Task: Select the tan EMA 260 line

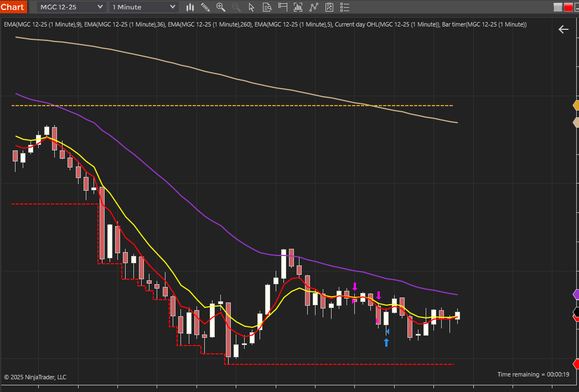Action: (236, 79)
